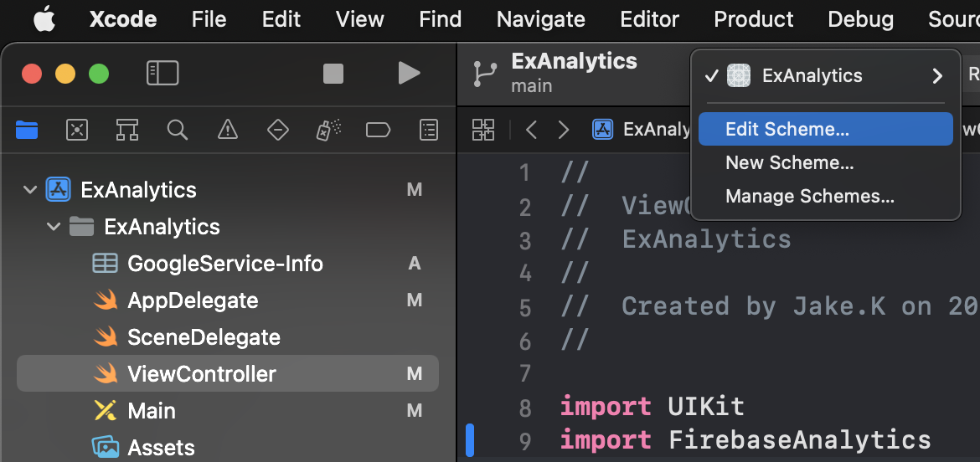Open the Edit menu
The width and height of the screenshot is (980, 462).
[281, 19]
